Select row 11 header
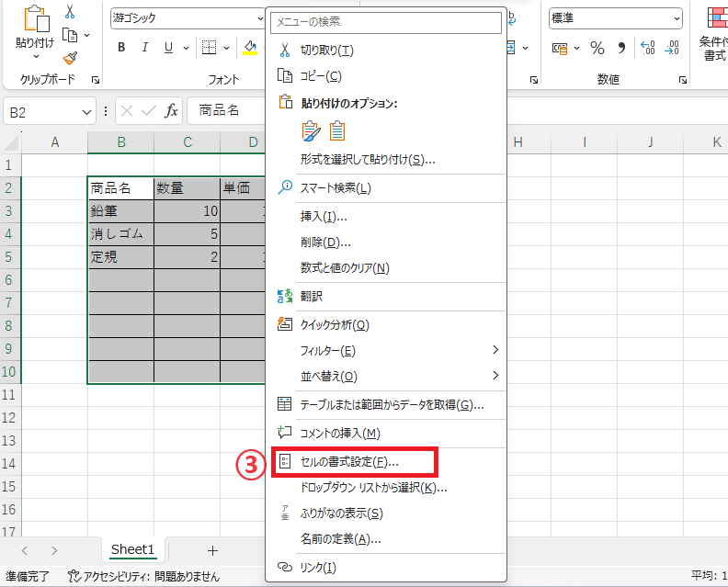This screenshot has height=587, width=728. point(9,395)
